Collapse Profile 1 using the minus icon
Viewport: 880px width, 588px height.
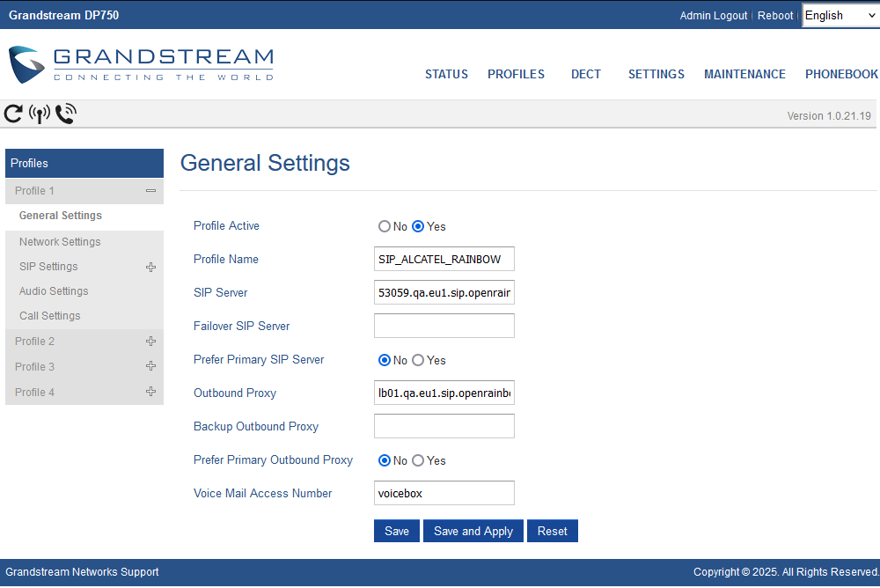[x=150, y=191]
